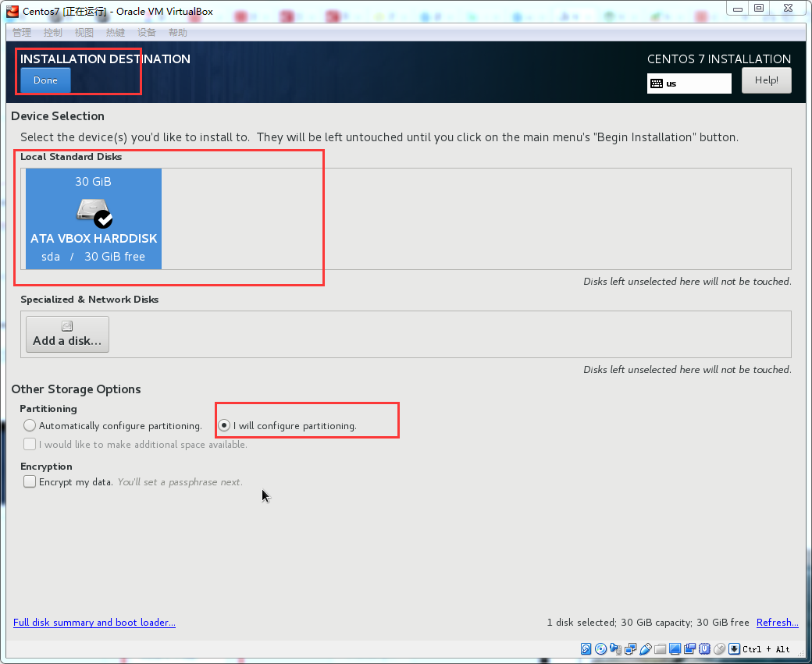
Task: Click the Done button
Action: pos(44,80)
